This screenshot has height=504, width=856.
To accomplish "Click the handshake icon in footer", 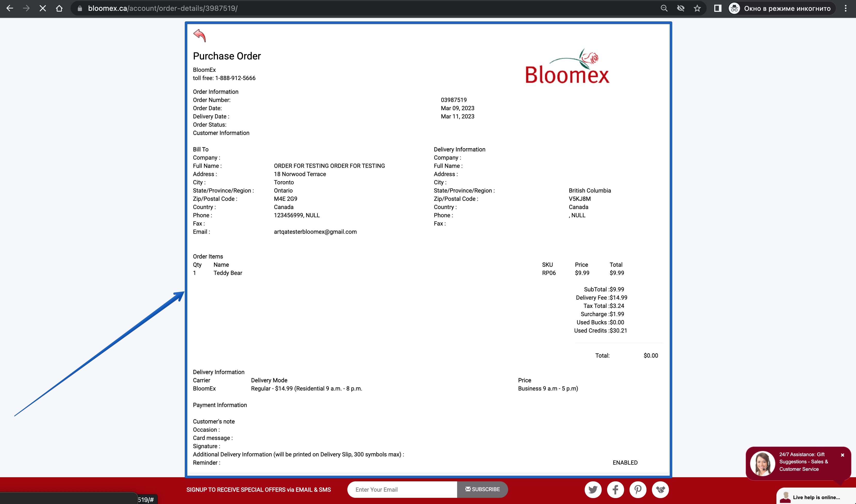I will coord(660,489).
